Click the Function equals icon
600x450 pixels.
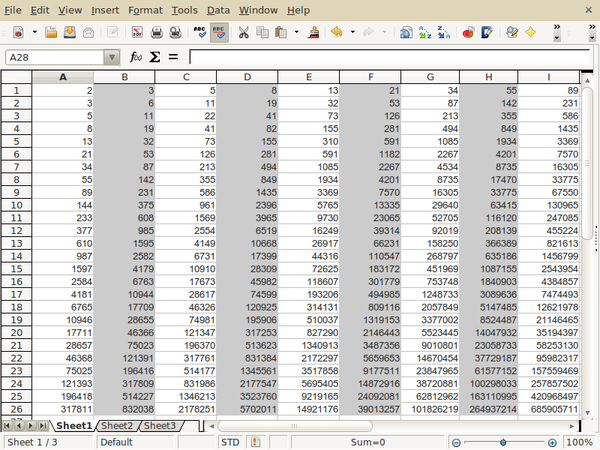tap(173, 57)
